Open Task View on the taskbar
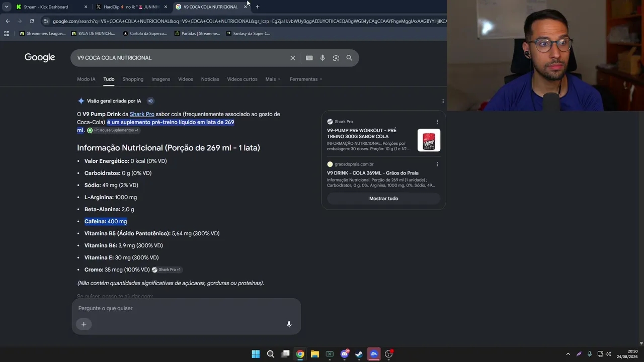The height and width of the screenshot is (362, 644). click(x=285, y=354)
